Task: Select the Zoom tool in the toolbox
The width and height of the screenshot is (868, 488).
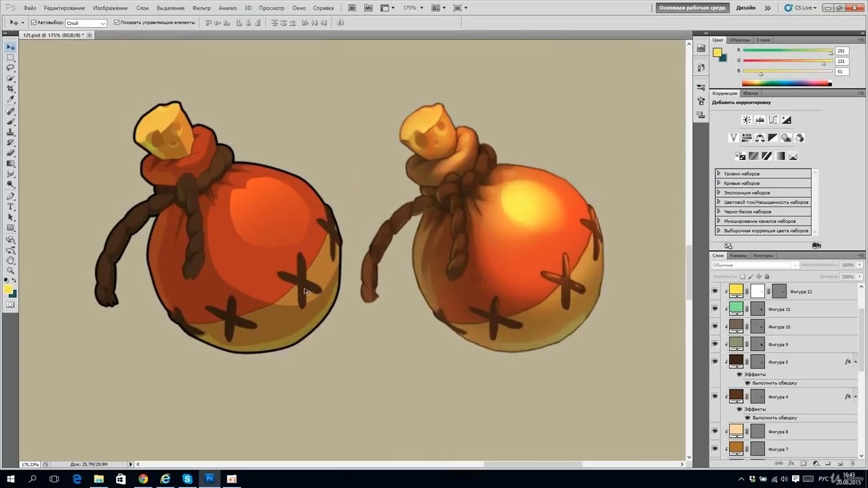Action: (x=11, y=271)
